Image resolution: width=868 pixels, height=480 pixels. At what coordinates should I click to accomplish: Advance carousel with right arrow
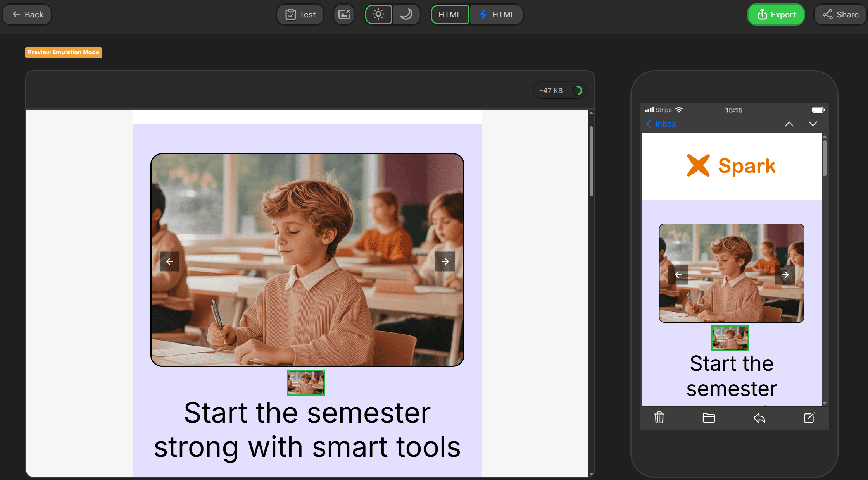445,262
